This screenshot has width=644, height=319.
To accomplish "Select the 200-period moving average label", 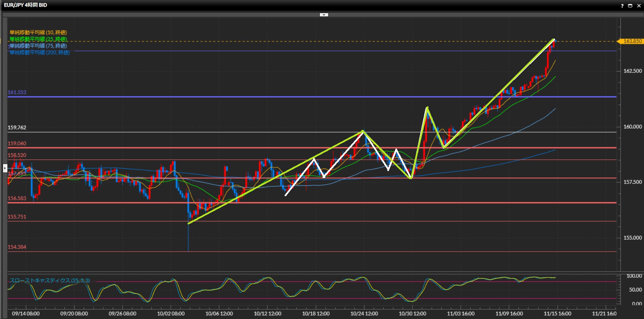I will tap(40, 53).
